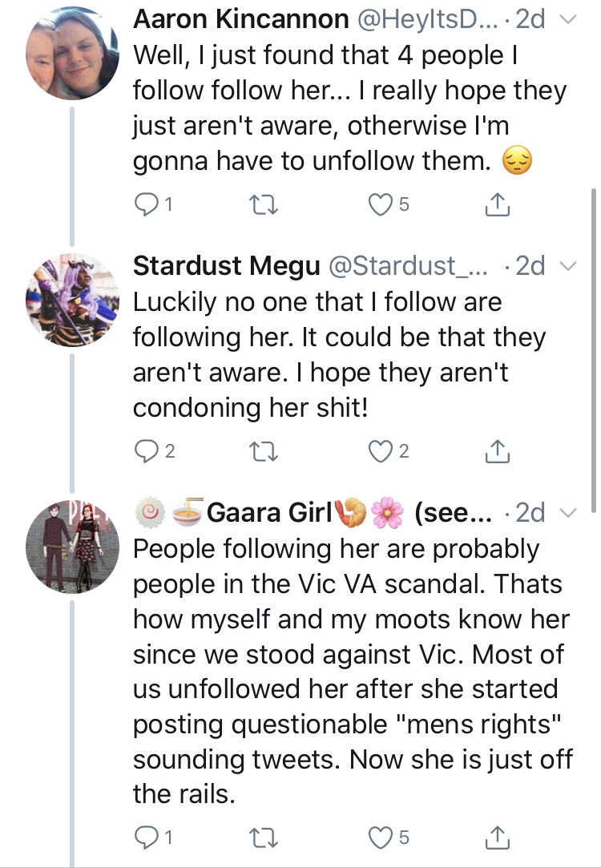
Task: Retweet Gaara Girl's tweet
Action: coord(264,838)
